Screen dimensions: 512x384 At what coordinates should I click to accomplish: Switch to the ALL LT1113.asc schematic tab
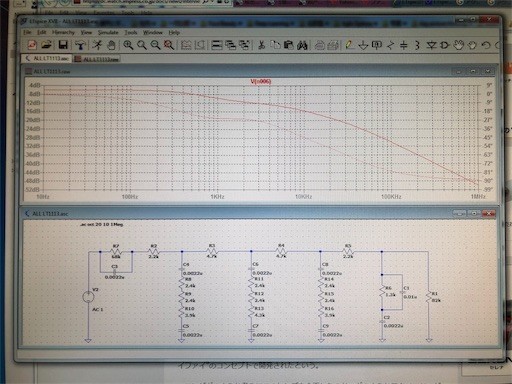click(x=47, y=58)
